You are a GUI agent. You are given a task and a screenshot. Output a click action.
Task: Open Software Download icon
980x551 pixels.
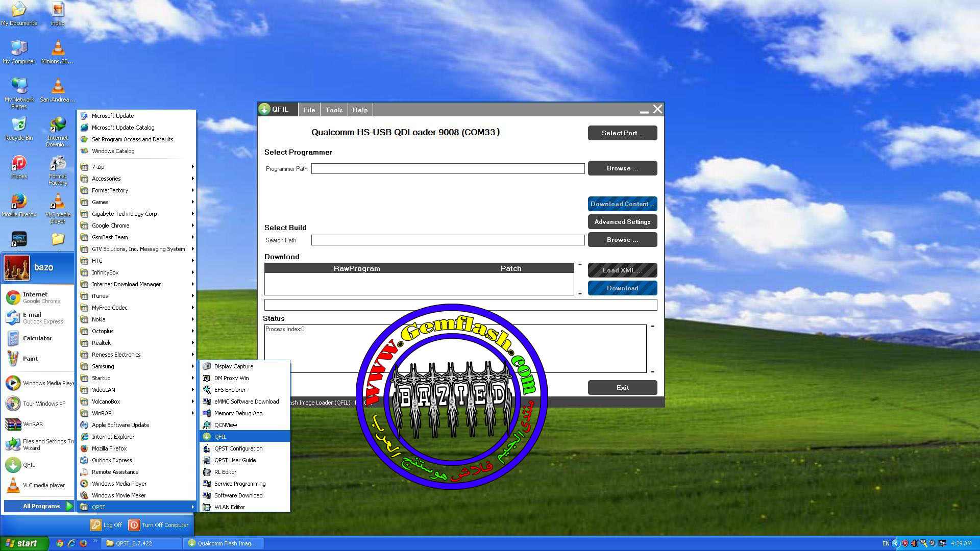pos(207,495)
